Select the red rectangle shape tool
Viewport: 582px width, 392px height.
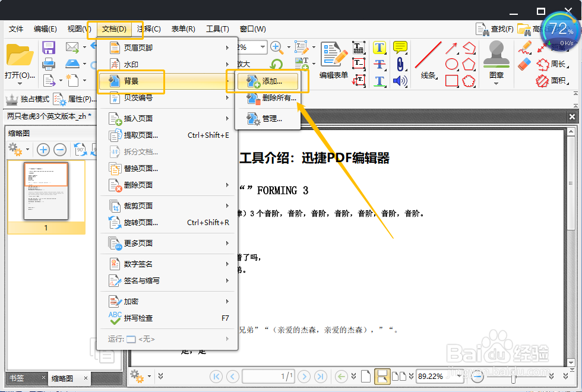(x=451, y=81)
